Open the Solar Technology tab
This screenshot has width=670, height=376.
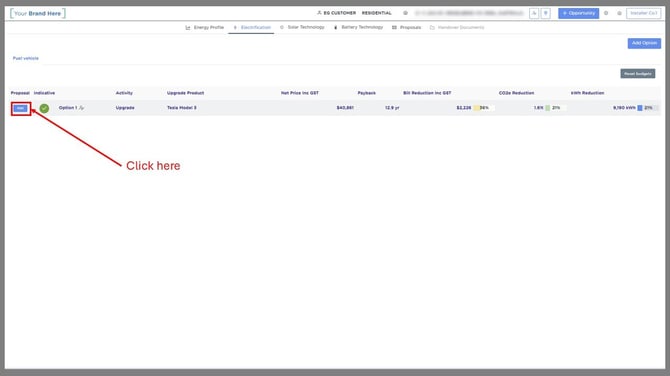pos(302,27)
